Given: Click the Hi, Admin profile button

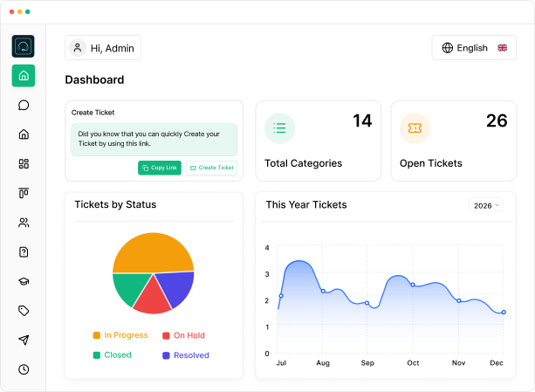Looking at the screenshot, I should (103, 48).
